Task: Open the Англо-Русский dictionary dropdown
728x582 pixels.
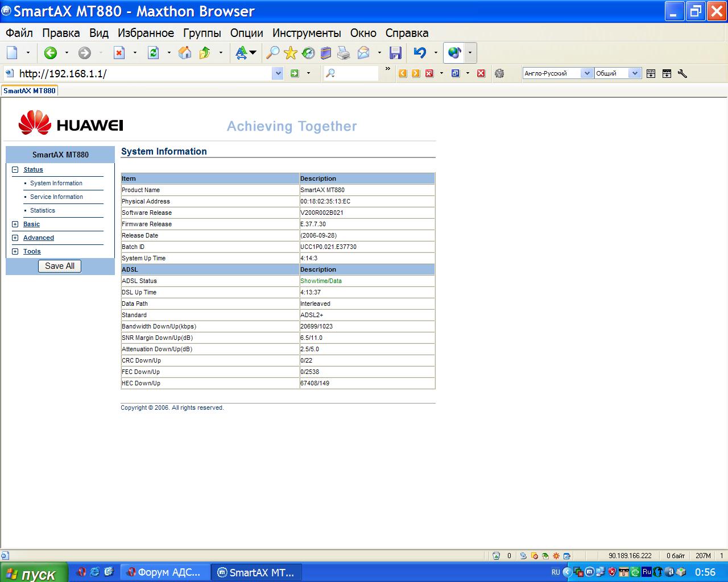Action: click(x=587, y=73)
